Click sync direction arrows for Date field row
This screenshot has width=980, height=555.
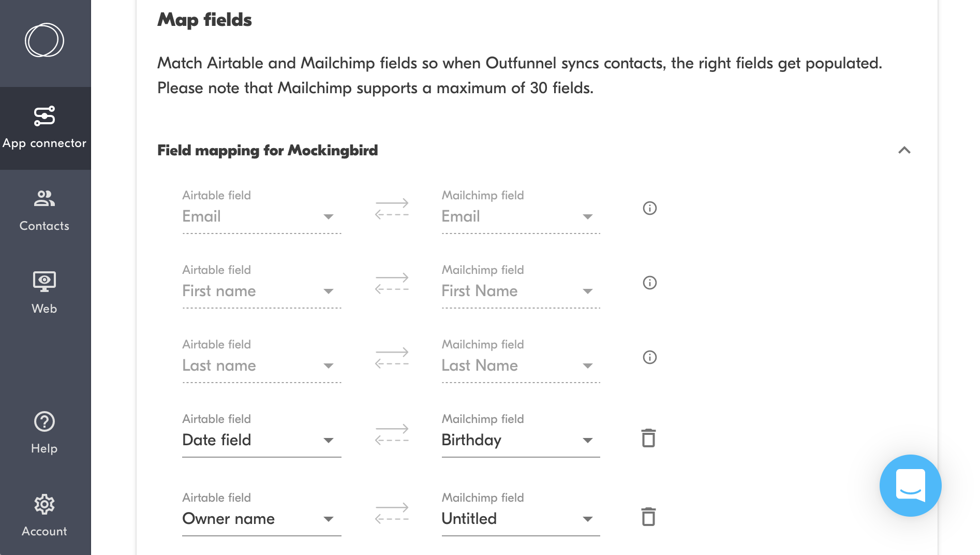[392, 435]
